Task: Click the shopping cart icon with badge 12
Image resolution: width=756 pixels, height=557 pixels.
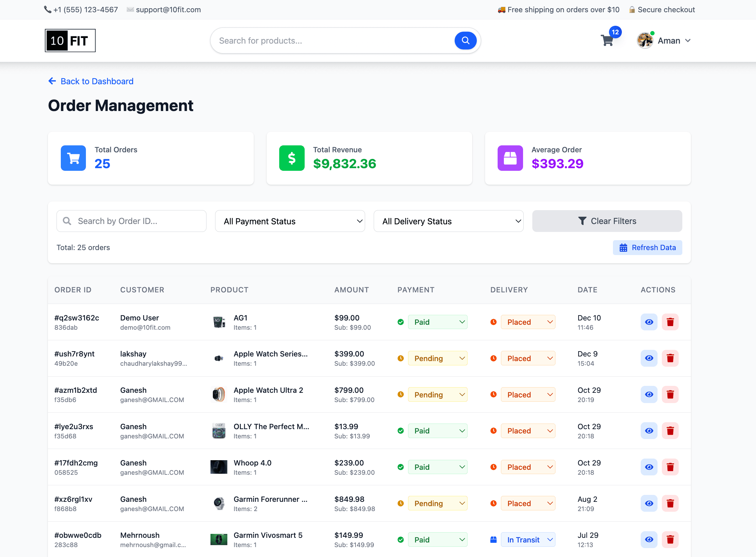Action: (x=607, y=40)
